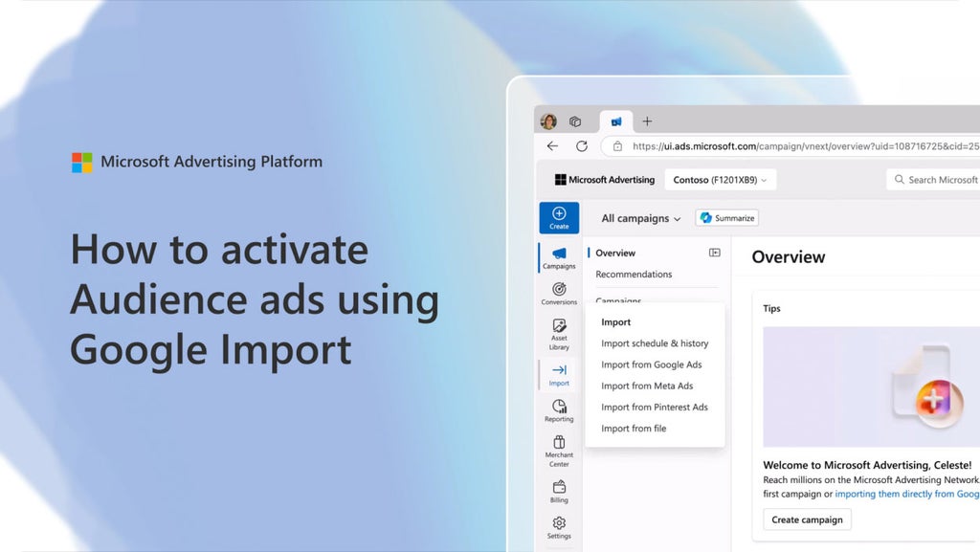
Task: Expand the All campaigns selector
Action: pyautogui.click(x=638, y=218)
